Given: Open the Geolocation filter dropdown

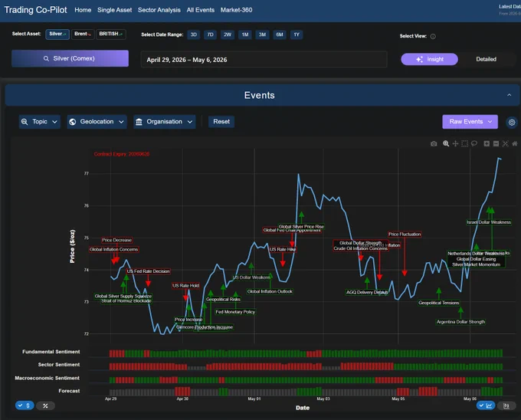Looking at the screenshot, I should tap(97, 122).
